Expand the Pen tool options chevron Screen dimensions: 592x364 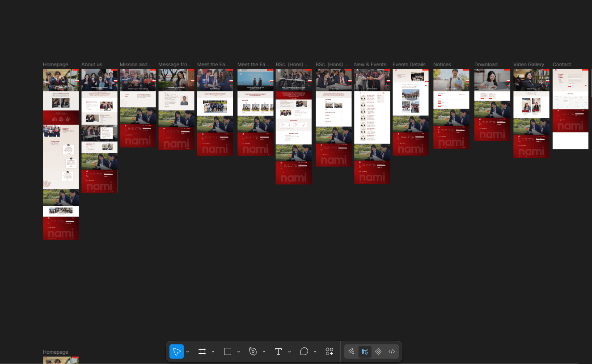coord(264,352)
